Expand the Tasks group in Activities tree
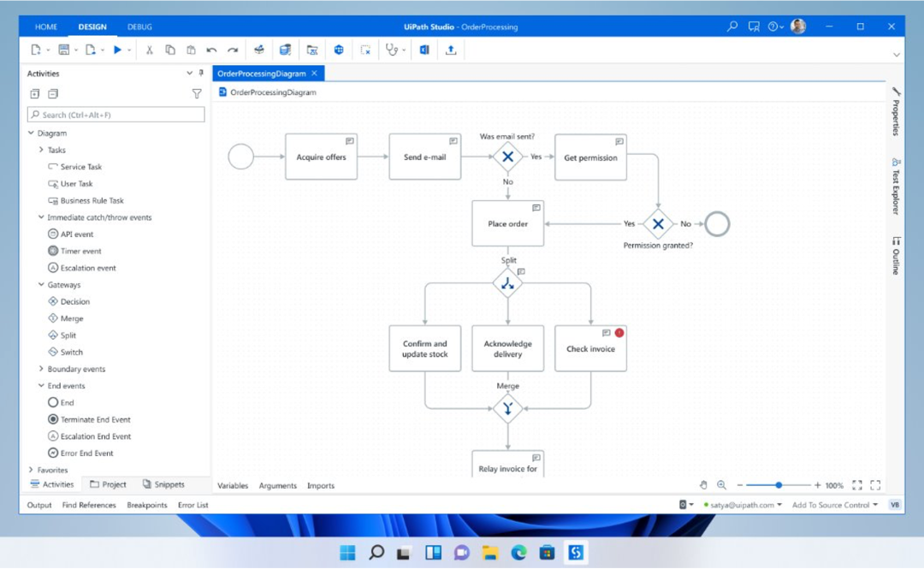The image size is (924, 569). coord(41,150)
